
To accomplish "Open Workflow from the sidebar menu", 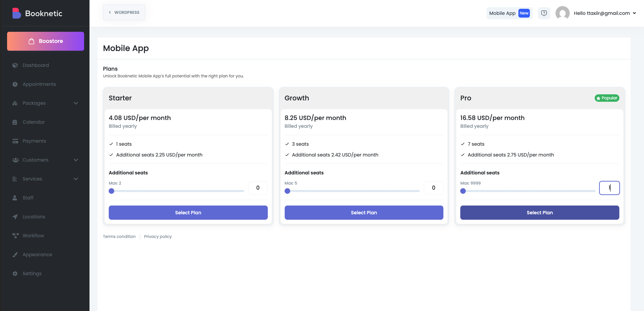I will tap(33, 236).
